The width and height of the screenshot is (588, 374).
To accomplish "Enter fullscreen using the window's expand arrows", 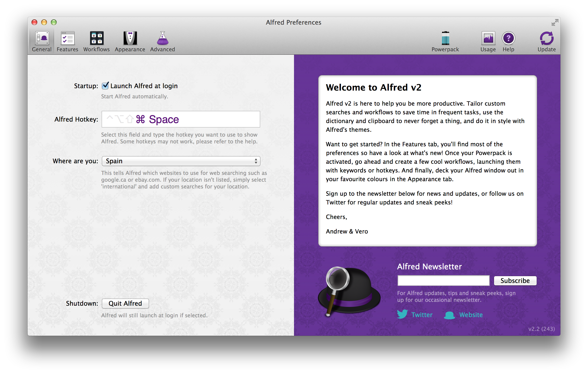I will pos(555,23).
